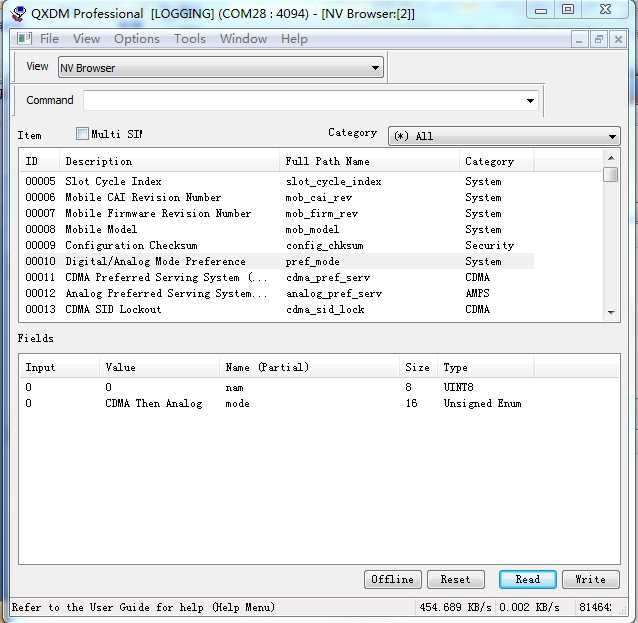
Task: Click the Write button
Action: (x=591, y=579)
